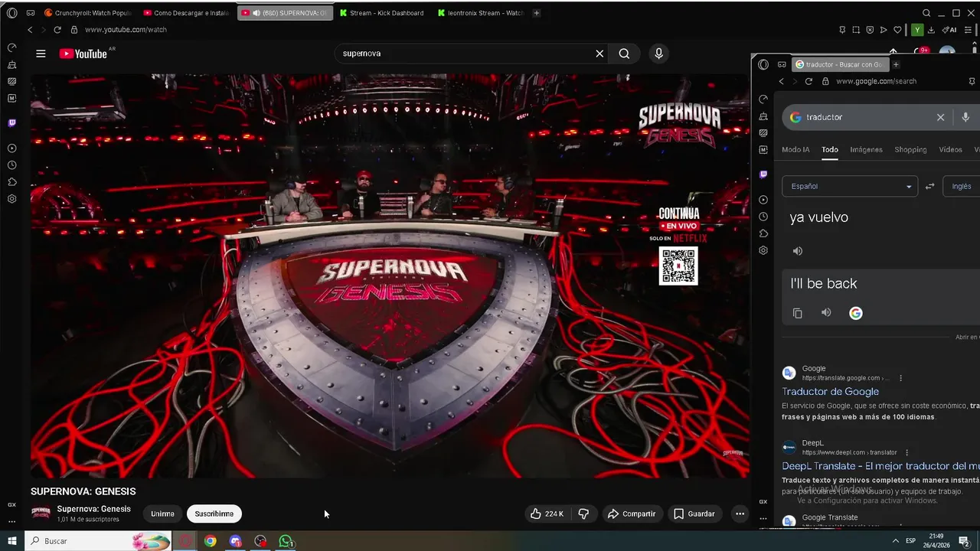Switch to the Crunchyroll browser tab
Viewport: 980px width, 551px height.
coord(88,13)
